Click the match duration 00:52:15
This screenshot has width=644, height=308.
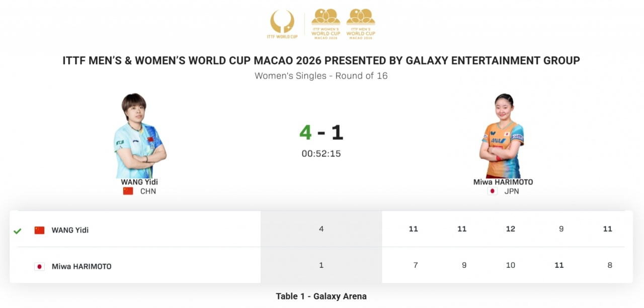coord(321,153)
